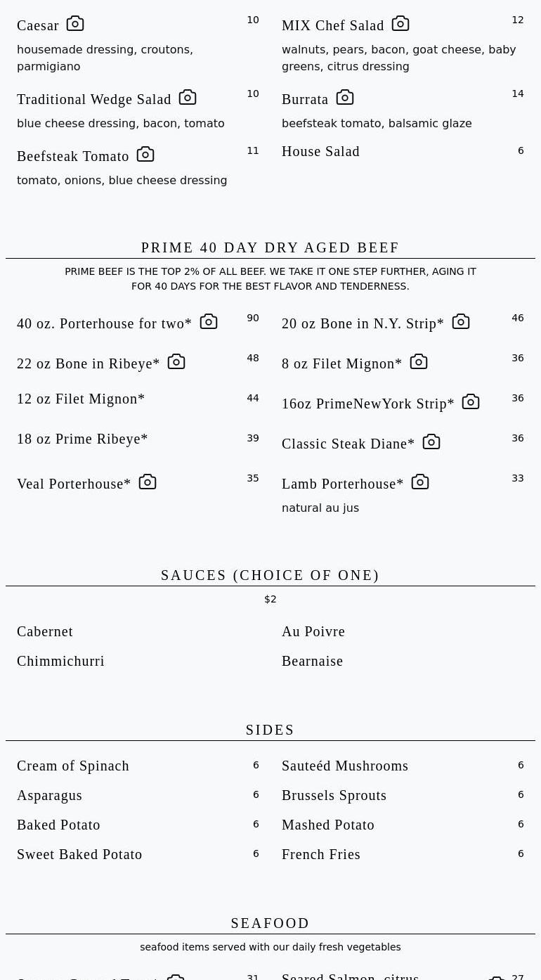Select the Bearnaise sauce option
Screen dimensions: 541x980
coord(312,662)
